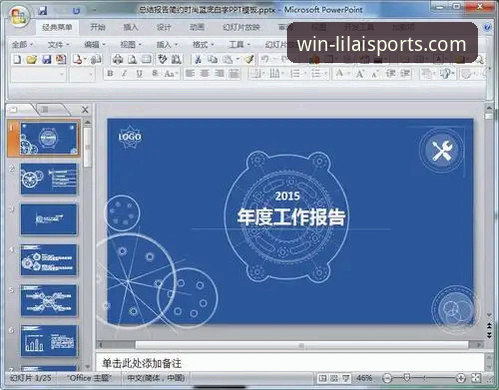The image size is (499, 390).
Task: Open the font size combo box
Action: click(82, 75)
